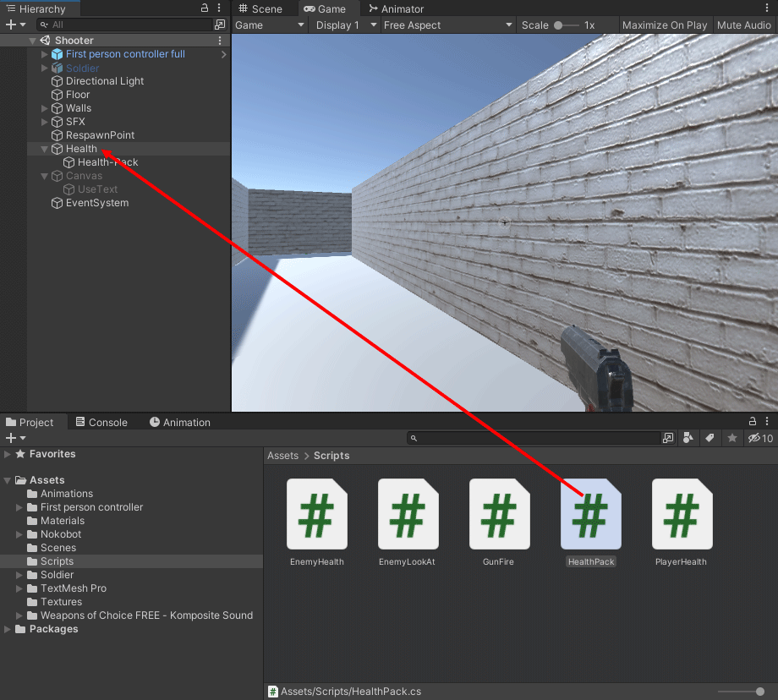Collapse the Health object in Hierarchy
The height and width of the screenshot is (700, 778).
(x=45, y=149)
